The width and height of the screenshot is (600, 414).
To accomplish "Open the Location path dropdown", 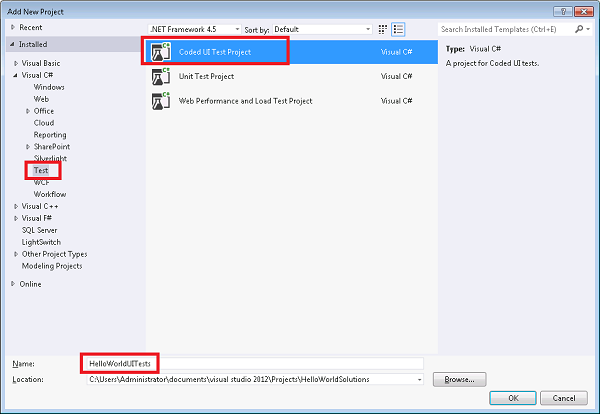I will tap(419, 380).
